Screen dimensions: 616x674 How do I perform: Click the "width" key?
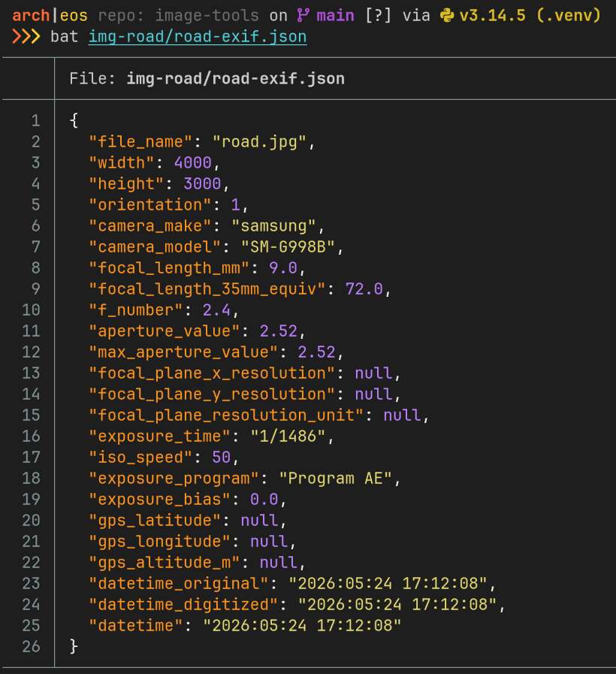click(x=121, y=163)
